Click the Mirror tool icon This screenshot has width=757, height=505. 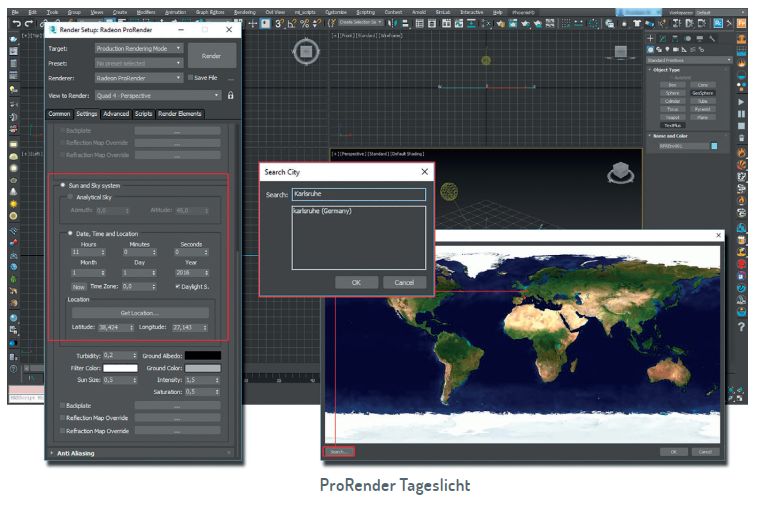click(x=393, y=23)
